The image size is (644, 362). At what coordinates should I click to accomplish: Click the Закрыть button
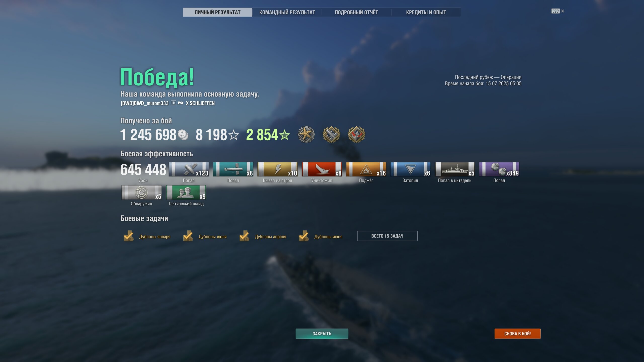coord(322,334)
